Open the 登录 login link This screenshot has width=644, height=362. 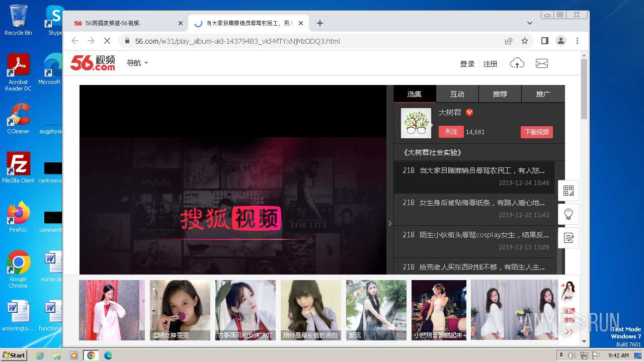(467, 64)
